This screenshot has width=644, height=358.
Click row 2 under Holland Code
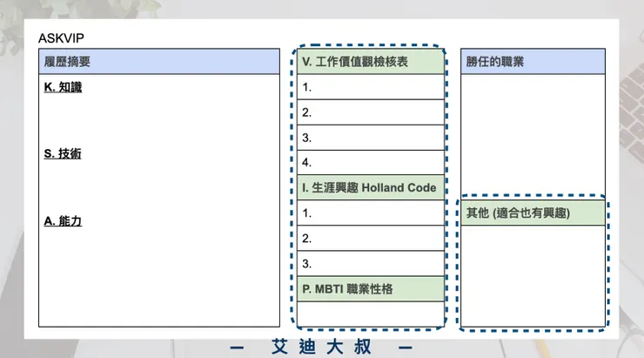tap(371, 238)
